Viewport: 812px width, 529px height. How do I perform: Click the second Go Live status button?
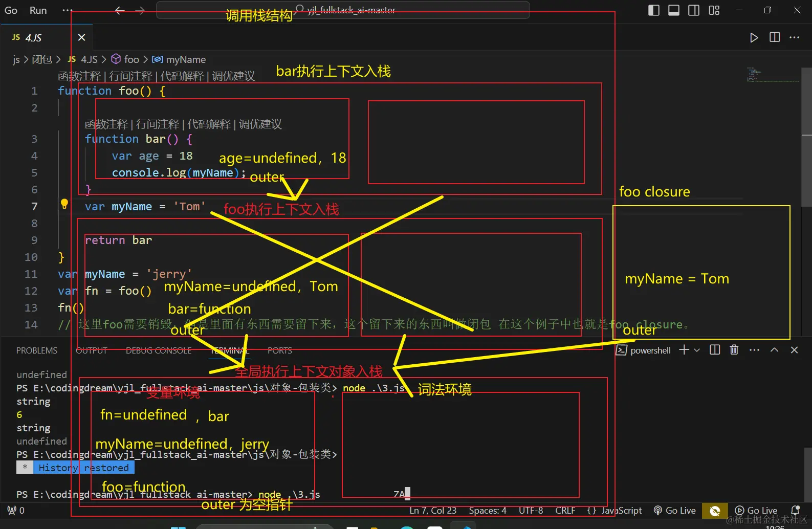(756, 511)
